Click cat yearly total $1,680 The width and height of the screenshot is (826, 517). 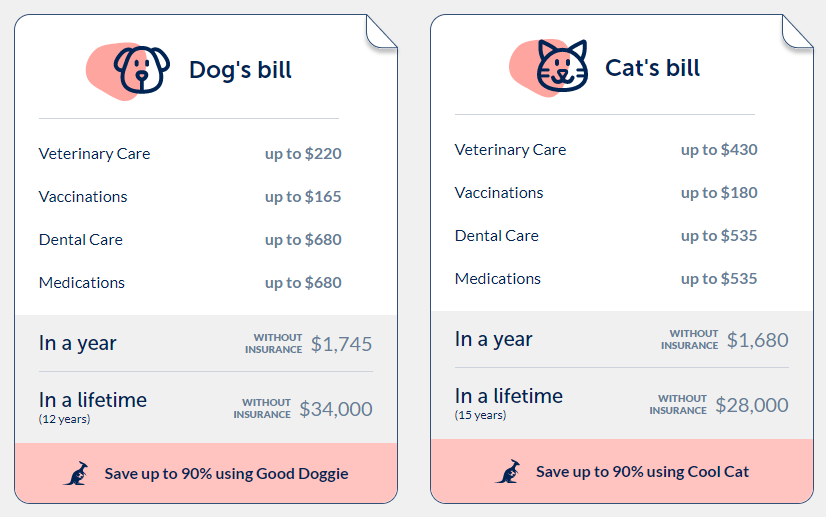point(758,340)
